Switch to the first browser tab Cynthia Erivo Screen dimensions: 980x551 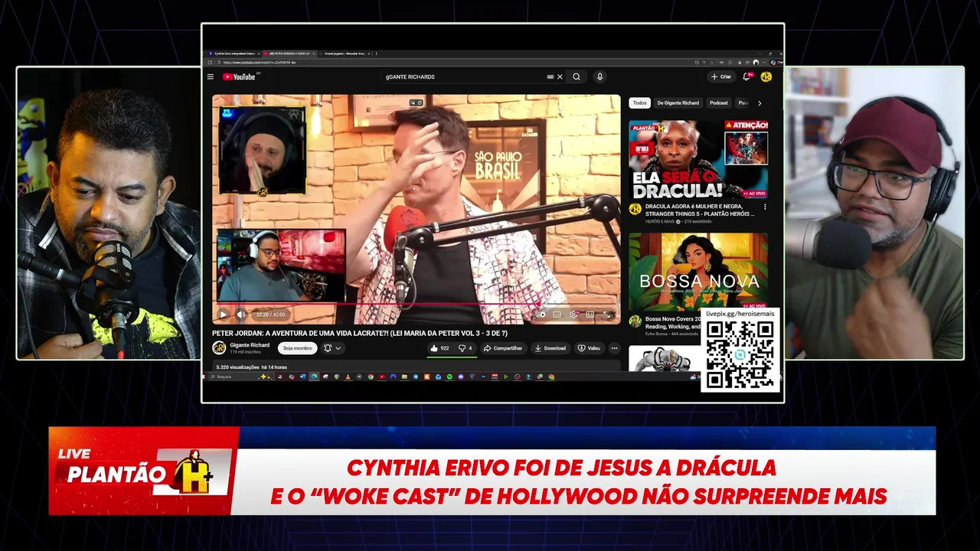pyautogui.click(x=234, y=54)
